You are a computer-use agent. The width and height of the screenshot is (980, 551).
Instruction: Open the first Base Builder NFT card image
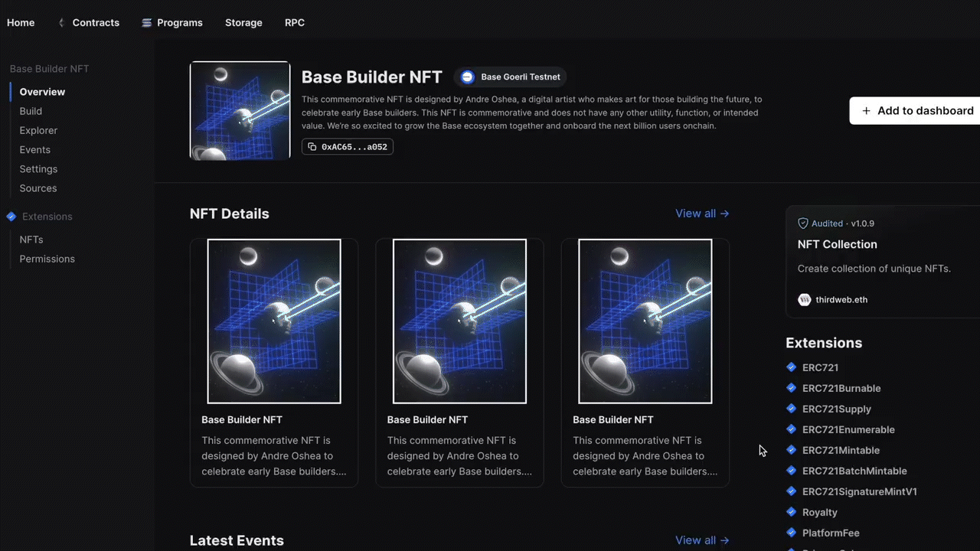(274, 321)
